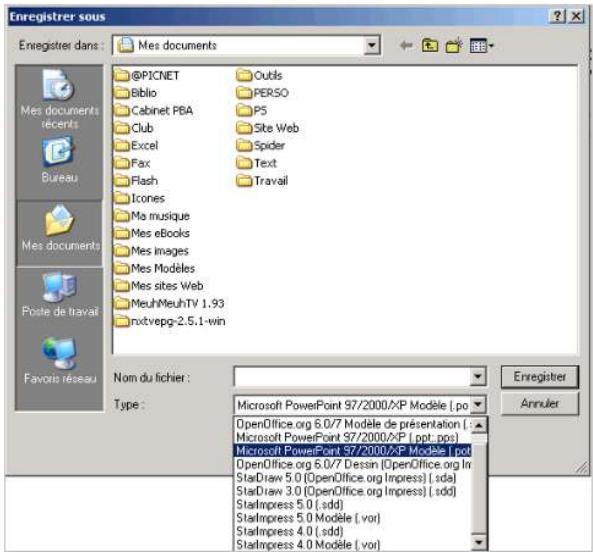Click the Nom du fichier text field
This screenshot has width=593, height=553.
[x=352, y=376]
